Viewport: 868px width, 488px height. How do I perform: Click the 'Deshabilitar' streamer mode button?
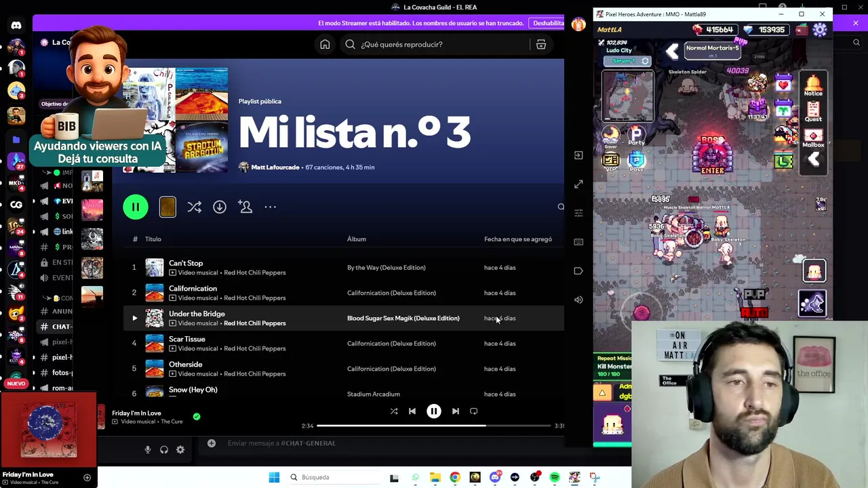click(x=548, y=23)
